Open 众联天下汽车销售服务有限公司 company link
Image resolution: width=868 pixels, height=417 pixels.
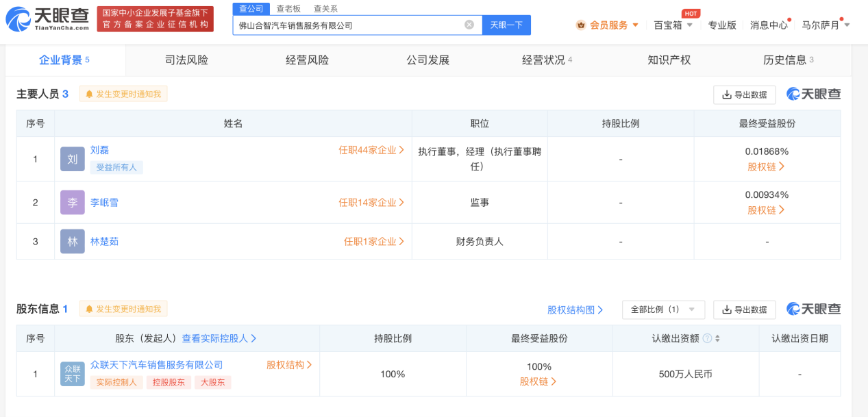157,365
